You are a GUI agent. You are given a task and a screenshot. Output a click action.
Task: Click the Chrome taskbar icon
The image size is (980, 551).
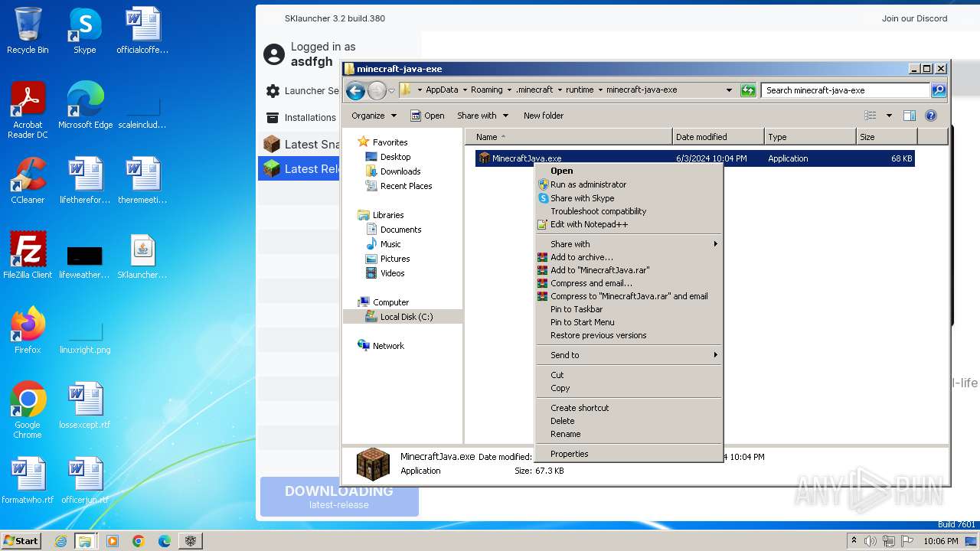point(139,541)
